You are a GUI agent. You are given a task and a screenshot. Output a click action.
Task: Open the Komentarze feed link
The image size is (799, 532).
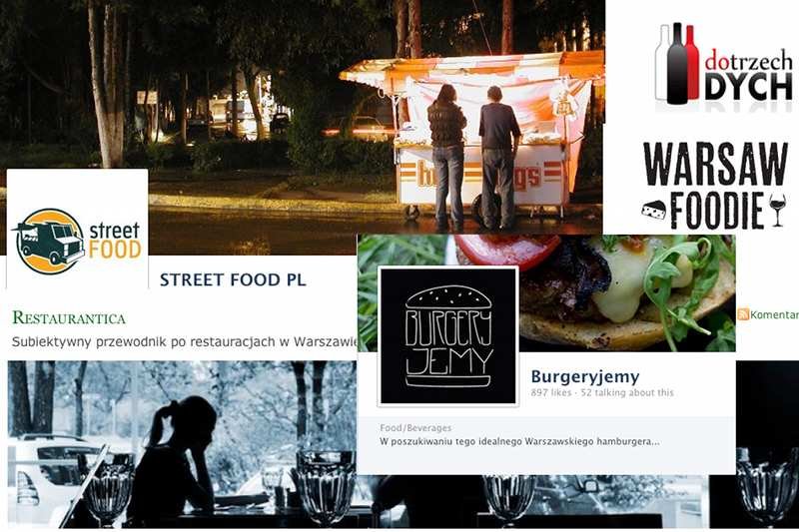point(774,315)
